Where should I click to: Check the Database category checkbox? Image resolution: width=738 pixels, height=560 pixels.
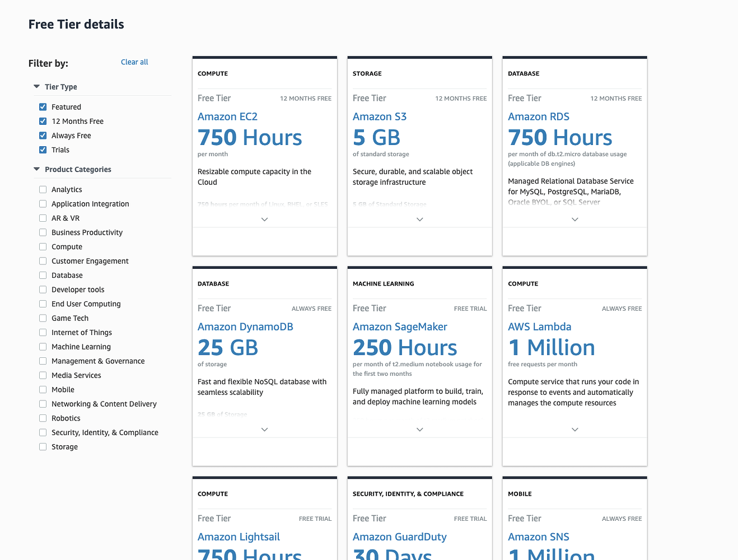43,275
